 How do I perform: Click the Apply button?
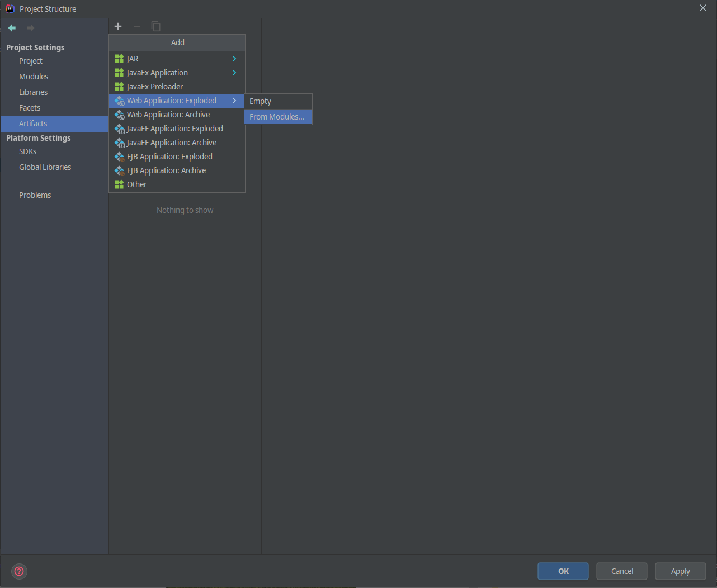681,571
